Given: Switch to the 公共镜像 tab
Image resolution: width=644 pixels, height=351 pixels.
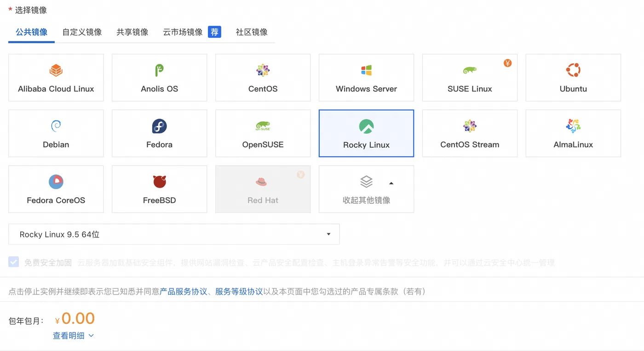Looking at the screenshot, I should tap(31, 32).
